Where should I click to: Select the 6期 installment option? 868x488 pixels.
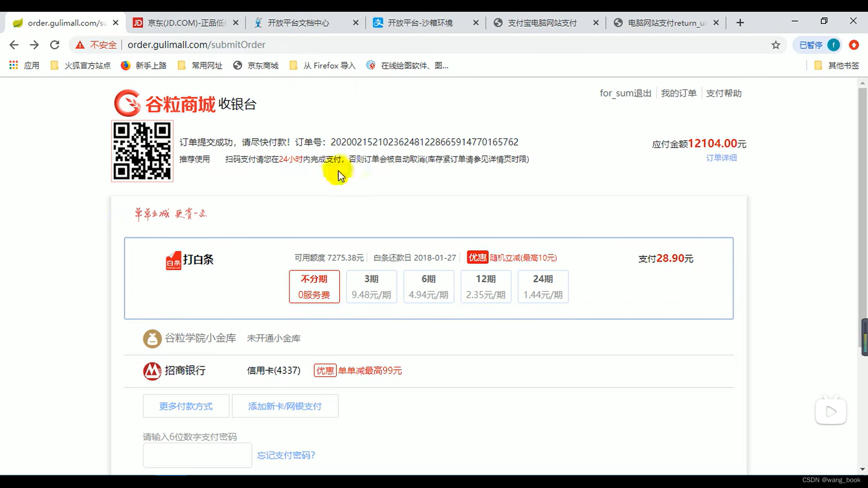(429, 286)
